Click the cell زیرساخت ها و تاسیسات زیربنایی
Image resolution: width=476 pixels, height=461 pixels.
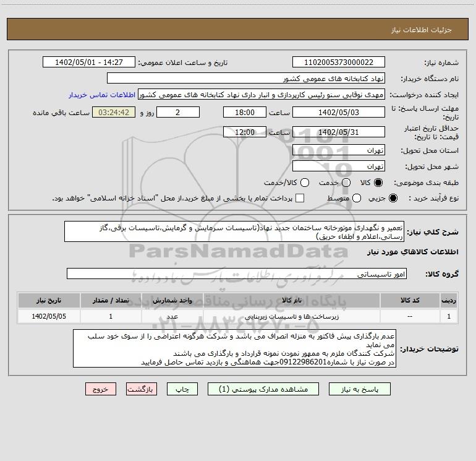tap(291, 316)
